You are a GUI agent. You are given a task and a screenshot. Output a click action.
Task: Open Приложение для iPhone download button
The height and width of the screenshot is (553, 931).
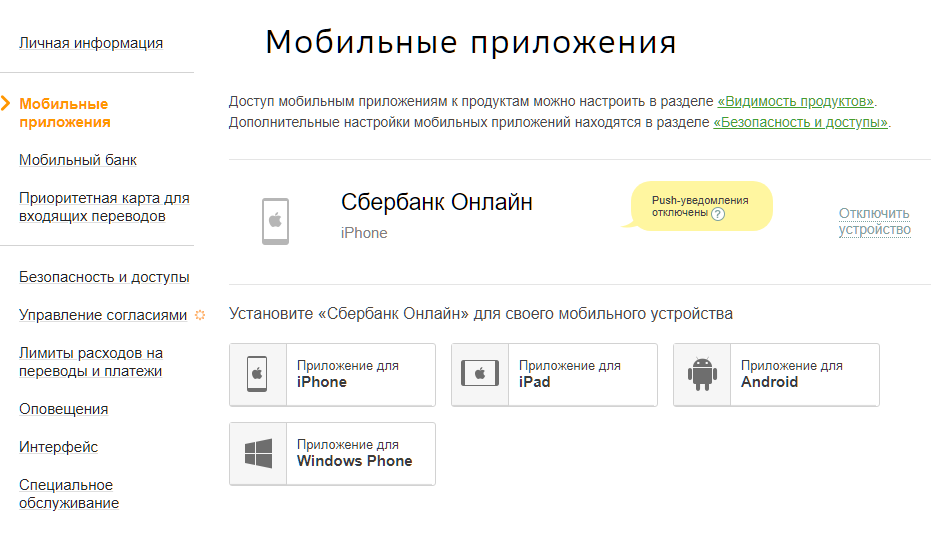coord(332,374)
